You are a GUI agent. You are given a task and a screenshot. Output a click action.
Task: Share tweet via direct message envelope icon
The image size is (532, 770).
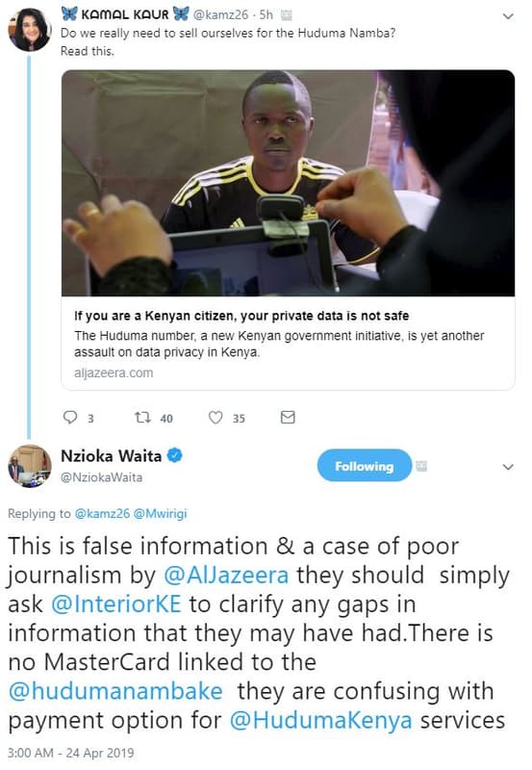point(288,418)
